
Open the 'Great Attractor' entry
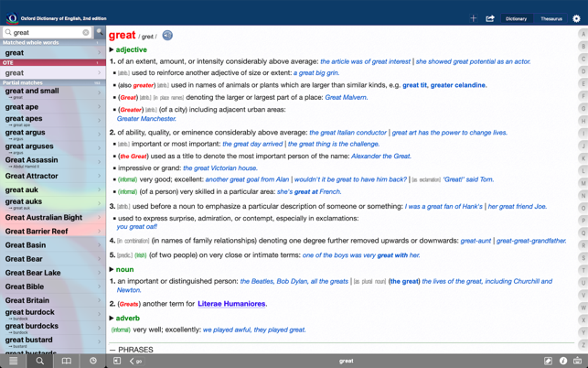[x=53, y=176]
